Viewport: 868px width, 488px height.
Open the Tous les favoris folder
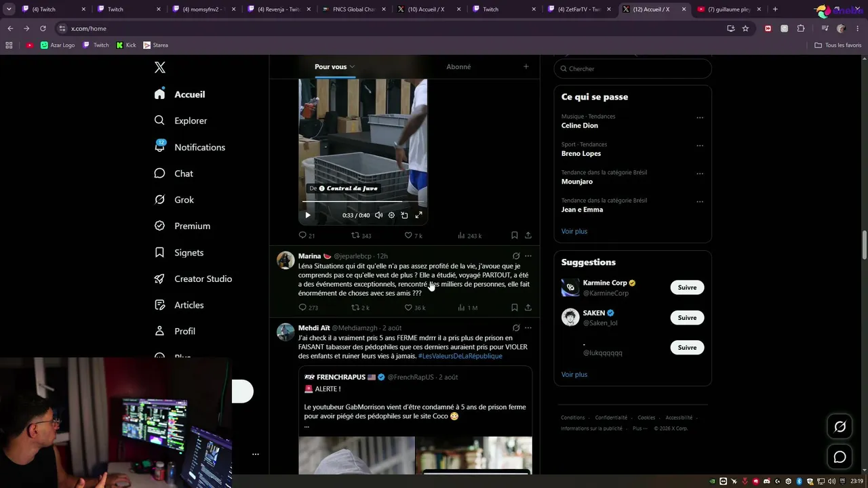click(x=838, y=45)
